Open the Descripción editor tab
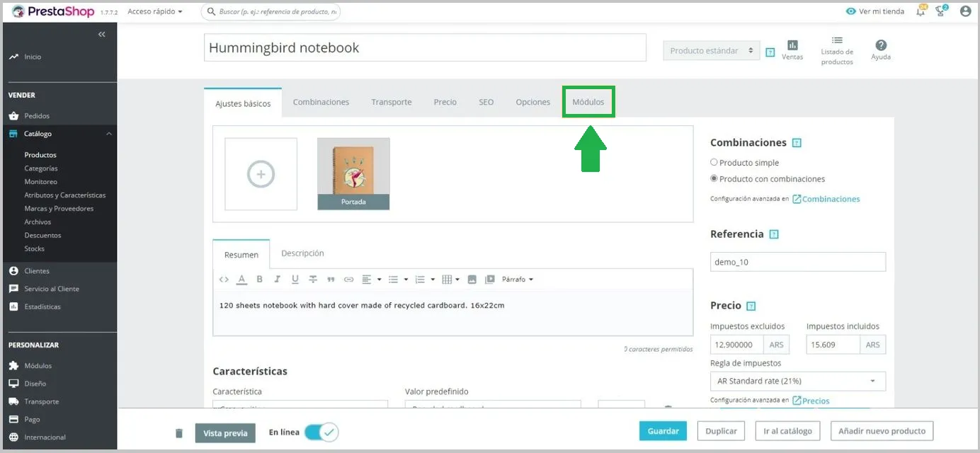This screenshot has height=453, width=980. [x=302, y=253]
